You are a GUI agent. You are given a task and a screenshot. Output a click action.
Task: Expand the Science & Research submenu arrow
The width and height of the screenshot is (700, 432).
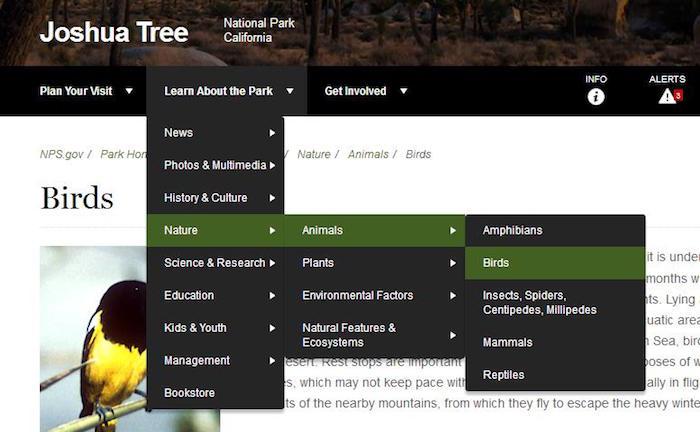pyautogui.click(x=272, y=263)
